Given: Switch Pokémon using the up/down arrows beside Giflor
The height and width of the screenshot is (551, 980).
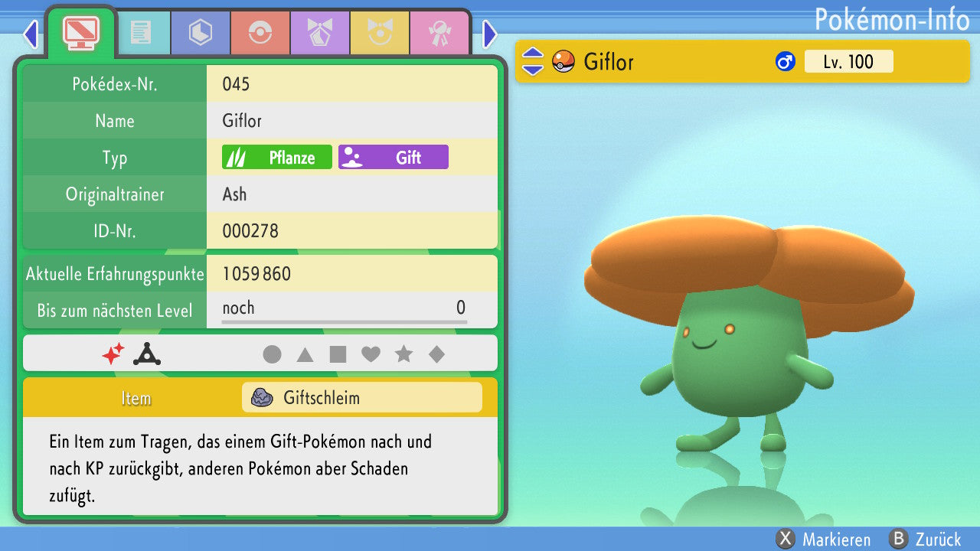Looking at the screenshot, I should (x=532, y=61).
